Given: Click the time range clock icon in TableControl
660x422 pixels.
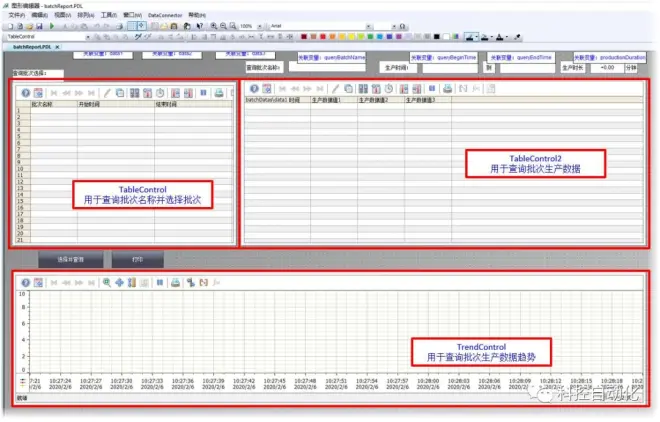Looking at the screenshot, I should [160, 93].
